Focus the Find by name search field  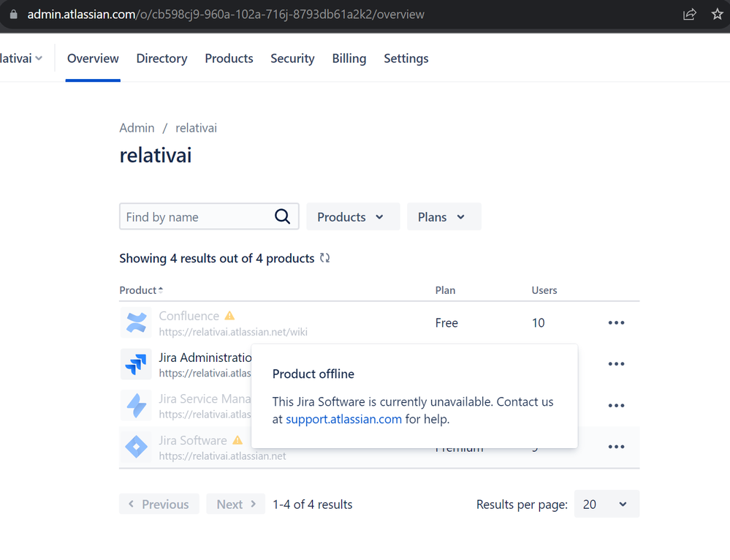(209, 216)
